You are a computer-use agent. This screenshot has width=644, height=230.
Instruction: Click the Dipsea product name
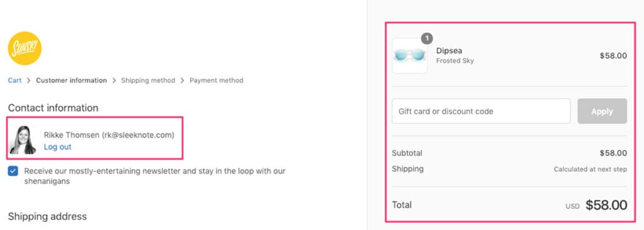(x=449, y=50)
